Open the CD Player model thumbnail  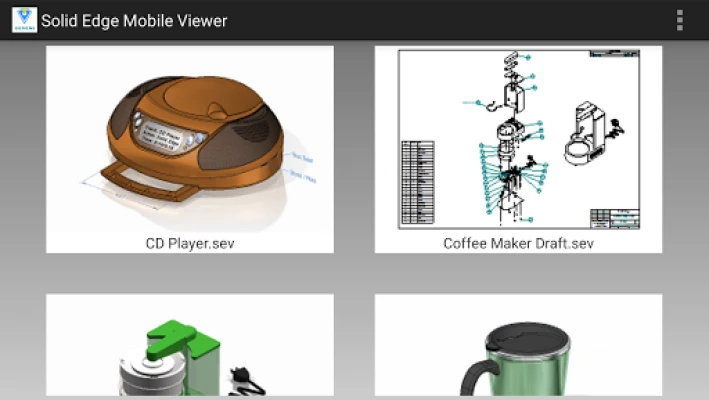tap(189, 138)
